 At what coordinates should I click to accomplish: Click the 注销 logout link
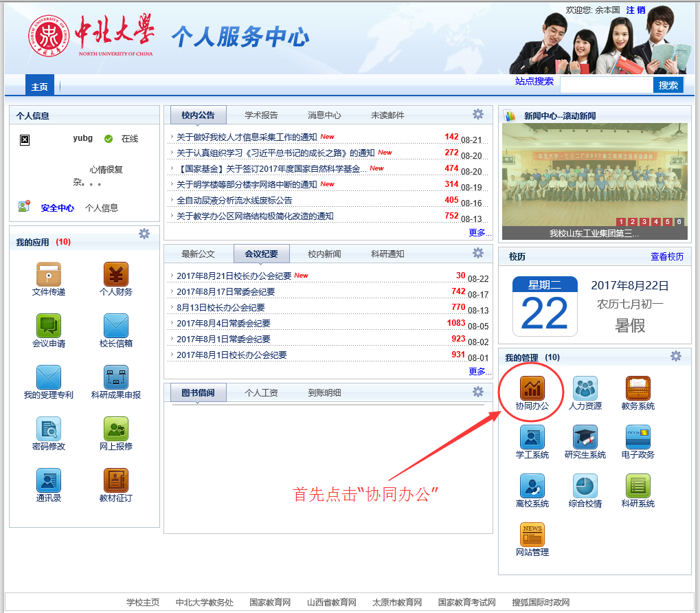pyautogui.click(x=635, y=10)
